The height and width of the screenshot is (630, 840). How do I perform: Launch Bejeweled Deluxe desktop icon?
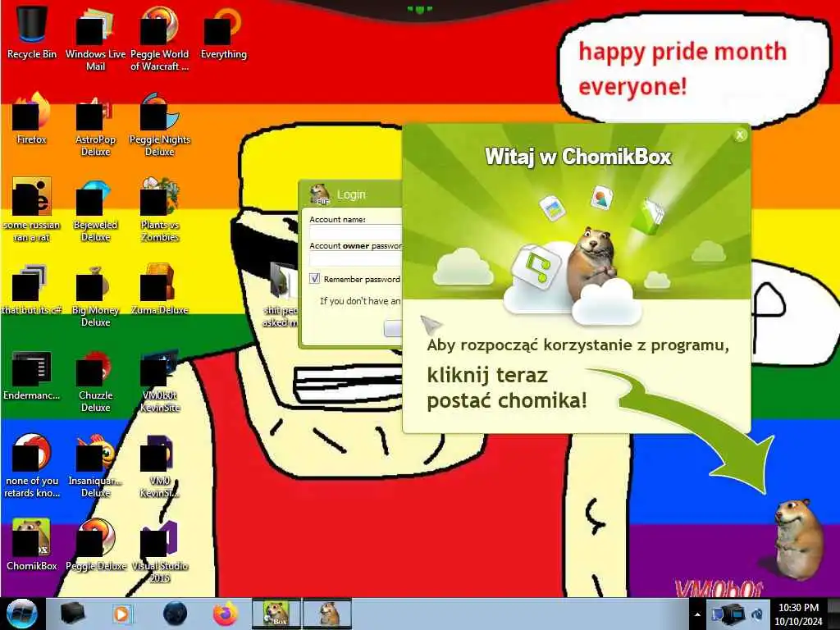click(95, 209)
